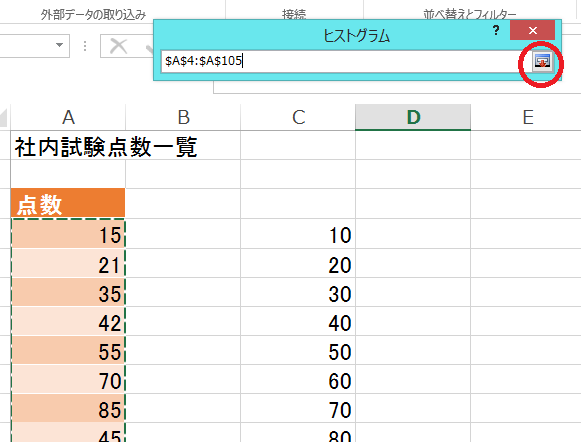Click the range input field showing $A$4:$A$105

[x=339, y=61]
